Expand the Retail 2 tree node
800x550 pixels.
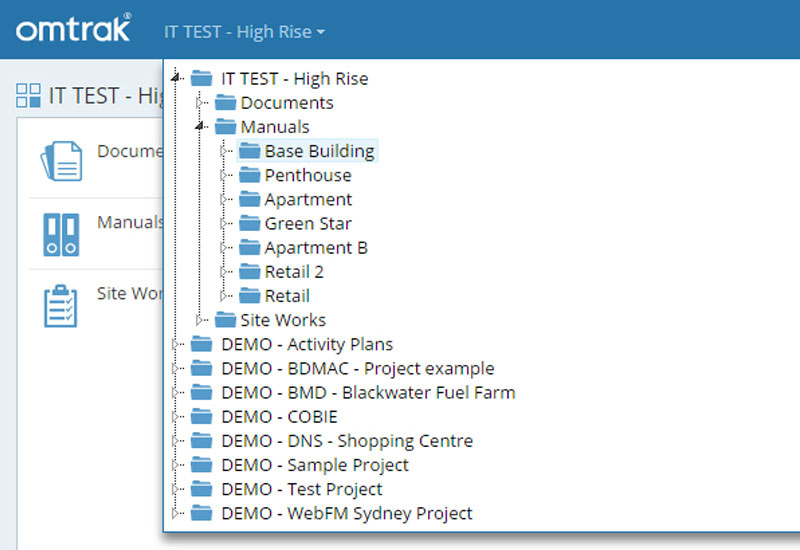[x=223, y=272]
